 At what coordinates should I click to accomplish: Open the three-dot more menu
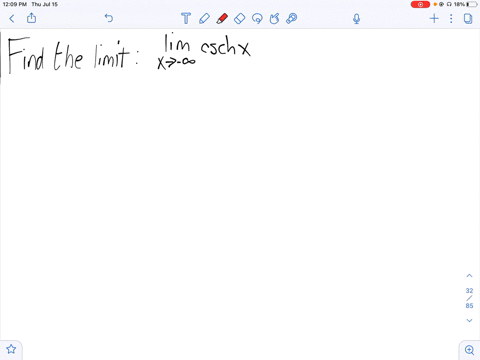click(451, 18)
